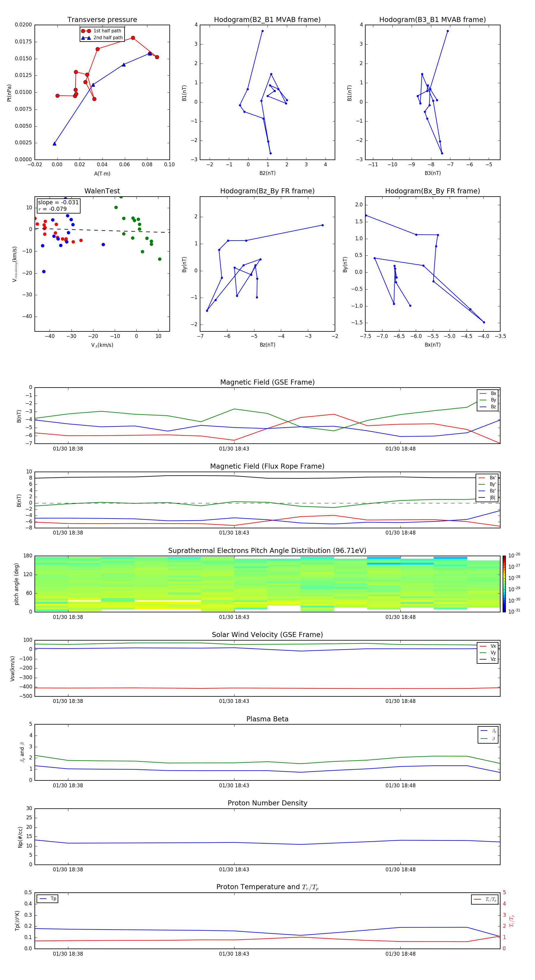Click the '10^-31' colorbar tick label
This screenshot has height=980, width=535.
point(514,611)
